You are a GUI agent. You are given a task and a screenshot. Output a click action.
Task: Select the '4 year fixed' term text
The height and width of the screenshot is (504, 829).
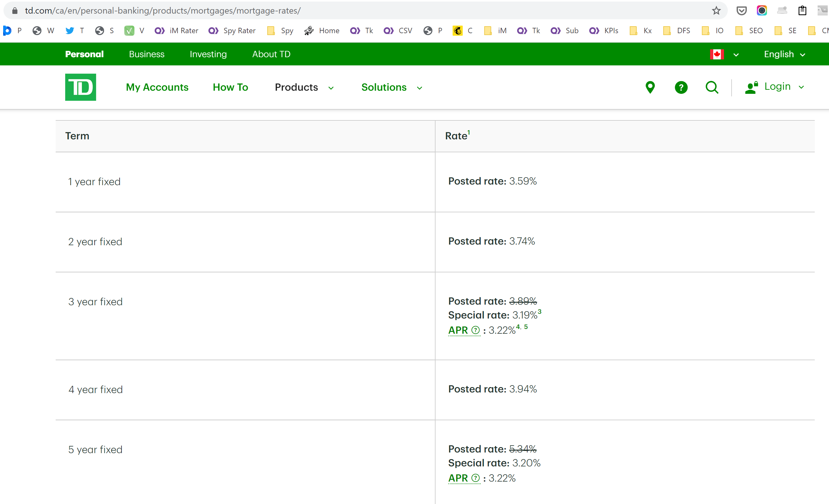pos(96,389)
